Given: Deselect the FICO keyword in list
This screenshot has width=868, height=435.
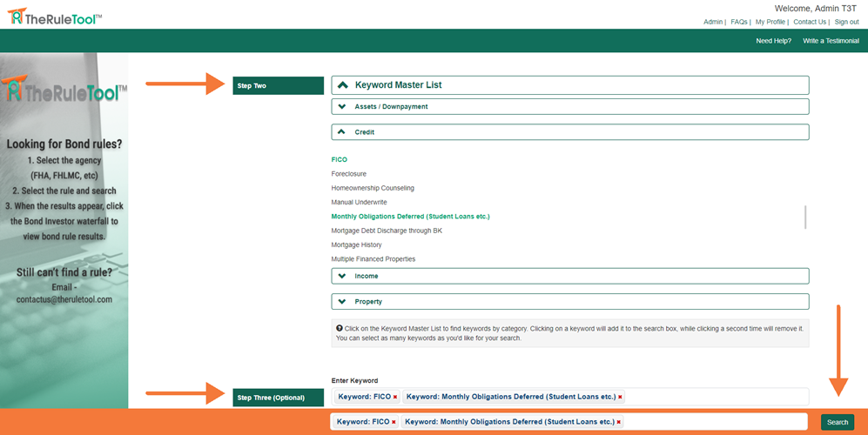Looking at the screenshot, I should pos(339,160).
